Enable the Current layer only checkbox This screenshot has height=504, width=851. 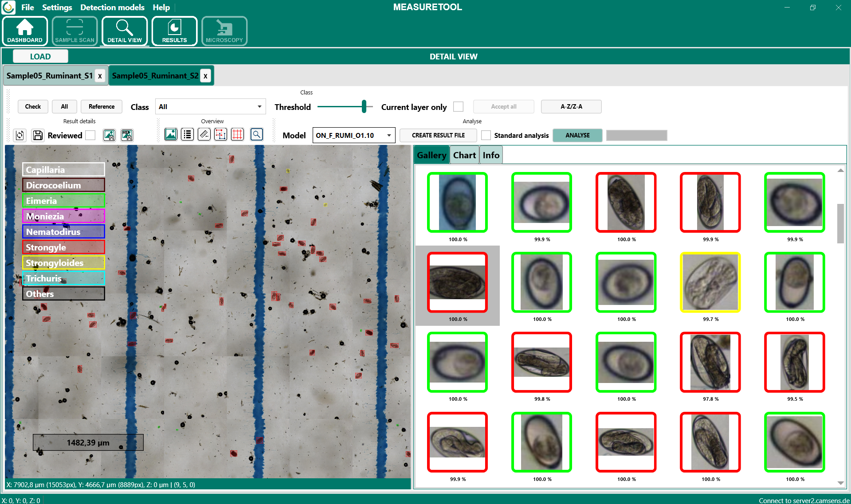[459, 107]
